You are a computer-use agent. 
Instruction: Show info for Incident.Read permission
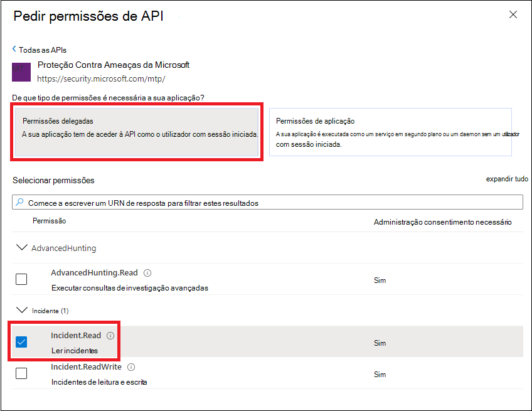point(110,336)
